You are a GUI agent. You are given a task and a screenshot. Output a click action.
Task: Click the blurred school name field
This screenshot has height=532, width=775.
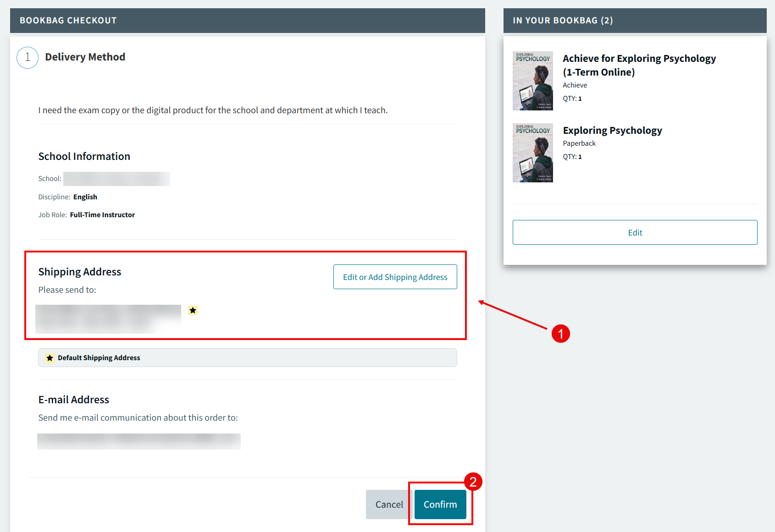116,179
